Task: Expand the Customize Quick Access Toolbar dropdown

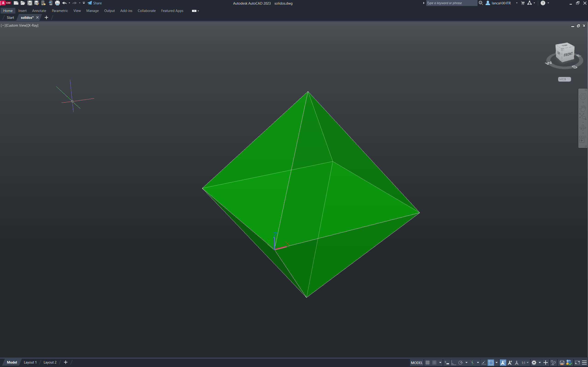Action: [84, 3]
